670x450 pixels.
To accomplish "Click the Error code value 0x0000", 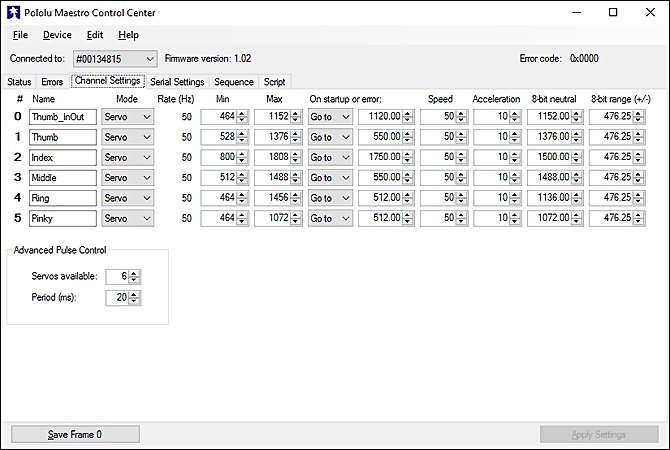I will (x=584, y=59).
